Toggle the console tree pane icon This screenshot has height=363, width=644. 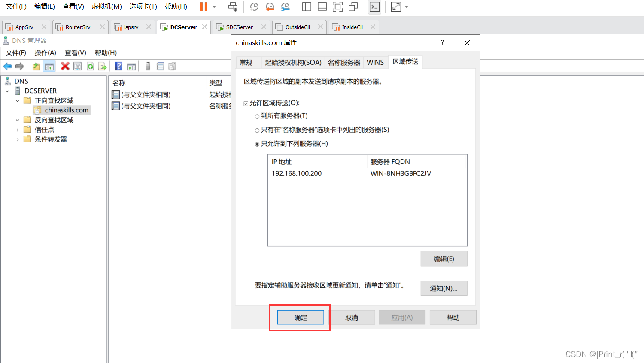pos(49,66)
